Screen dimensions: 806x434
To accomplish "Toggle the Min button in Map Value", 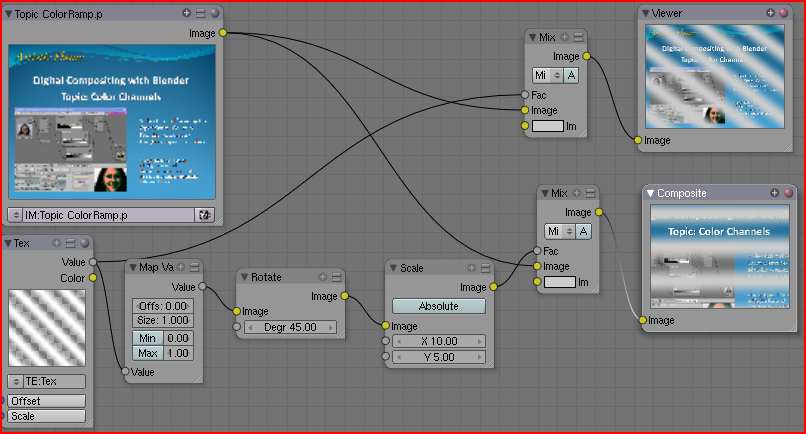I will tap(148, 338).
